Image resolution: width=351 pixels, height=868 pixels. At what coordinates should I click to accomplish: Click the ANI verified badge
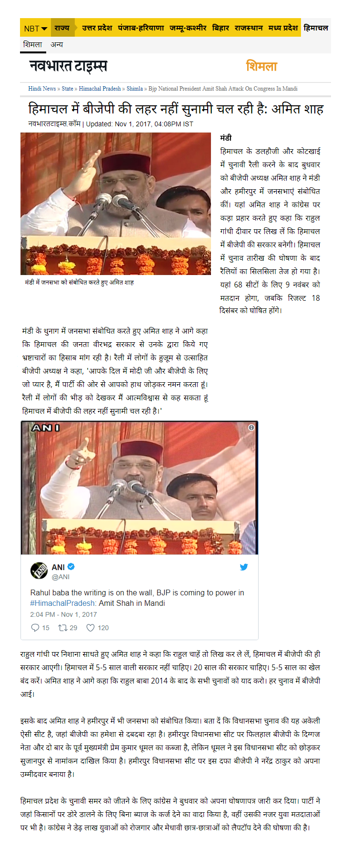(71, 567)
